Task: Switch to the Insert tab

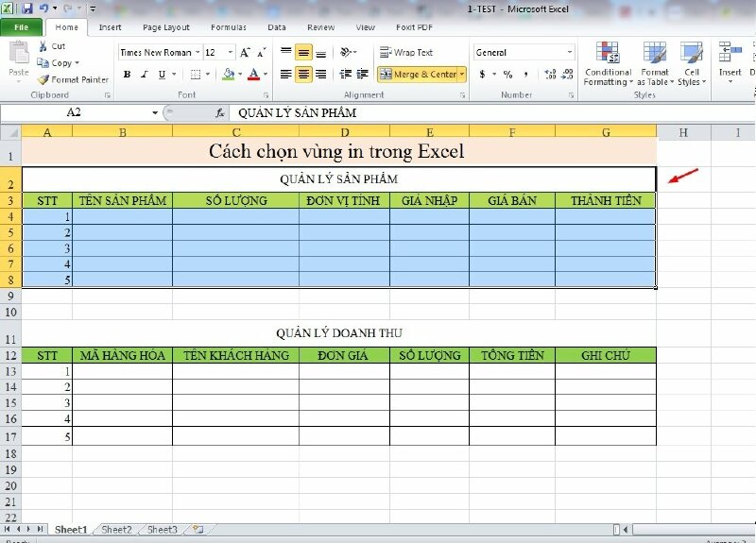Action: point(110,27)
